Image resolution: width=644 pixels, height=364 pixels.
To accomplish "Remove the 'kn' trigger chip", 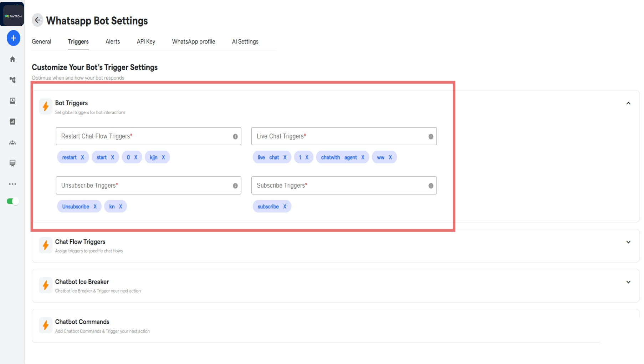I will pos(121,207).
